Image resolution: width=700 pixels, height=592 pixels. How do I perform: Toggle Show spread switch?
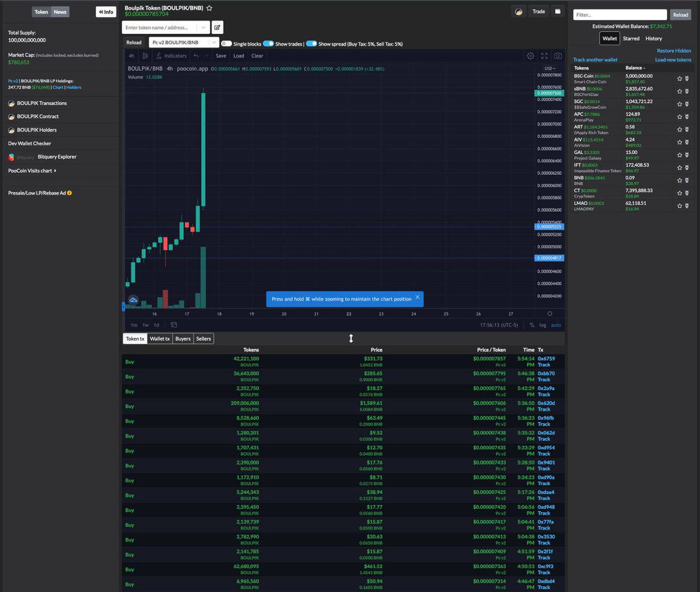(x=311, y=44)
